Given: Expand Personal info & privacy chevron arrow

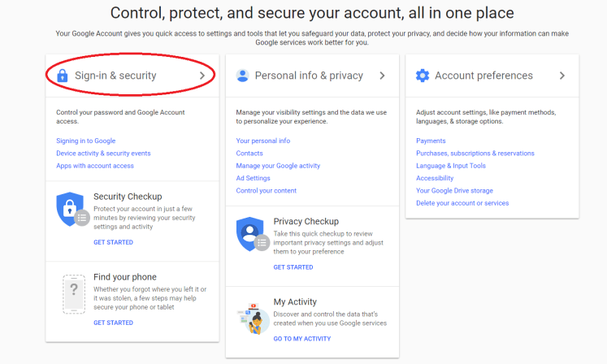Looking at the screenshot, I should click(382, 76).
